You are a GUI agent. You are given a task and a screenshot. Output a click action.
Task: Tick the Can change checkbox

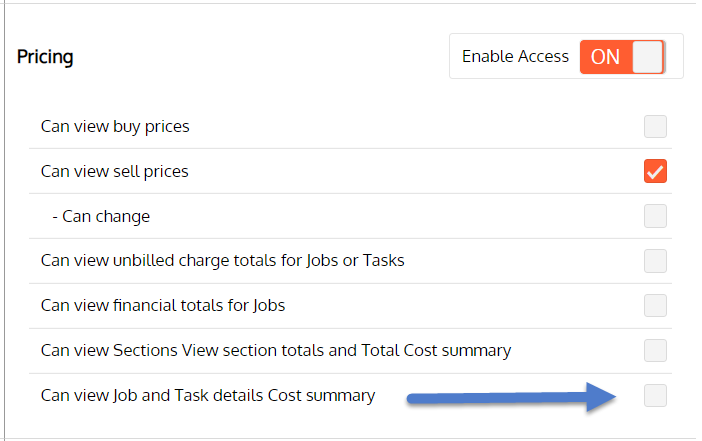(655, 216)
